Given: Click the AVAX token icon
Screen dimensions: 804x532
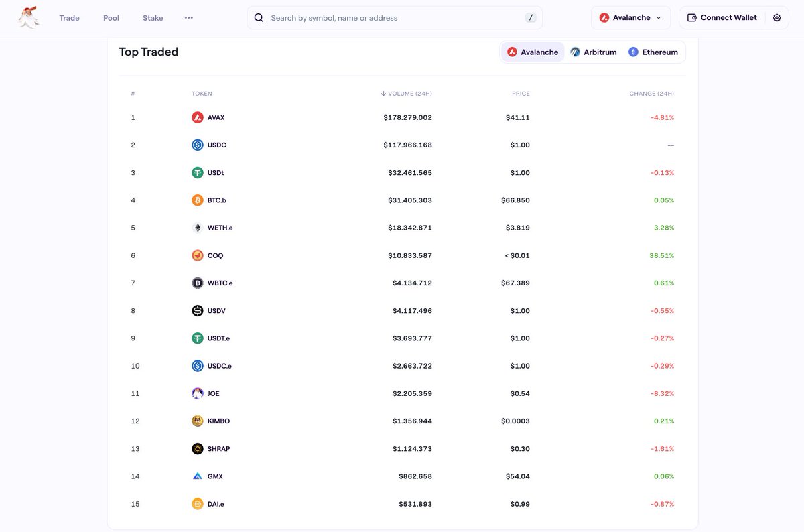Looking at the screenshot, I should [x=197, y=117].
